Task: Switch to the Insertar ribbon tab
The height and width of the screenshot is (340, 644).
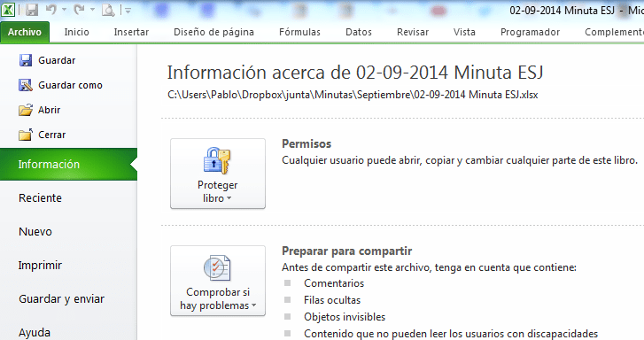Action: tap(131, 32)
